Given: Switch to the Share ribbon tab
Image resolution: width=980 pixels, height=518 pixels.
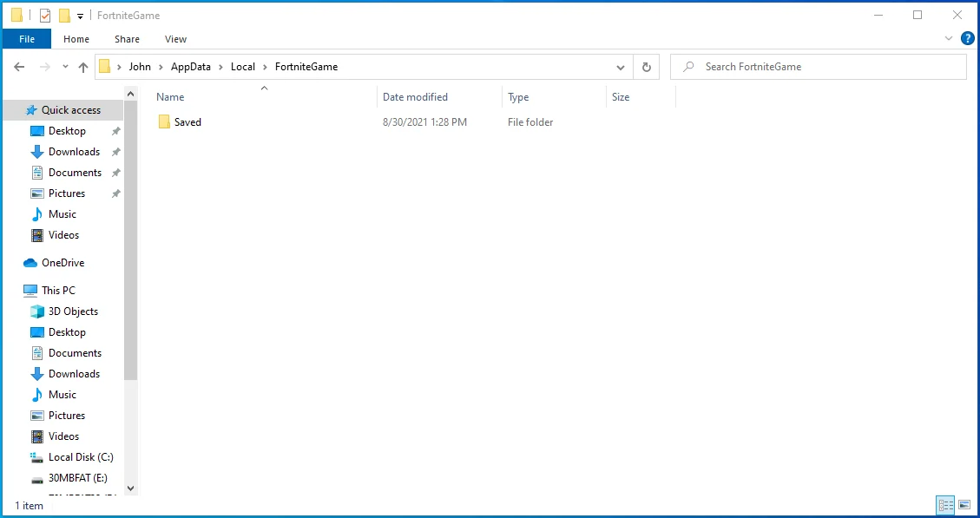Looking at the screenshot, I should 127,39.
